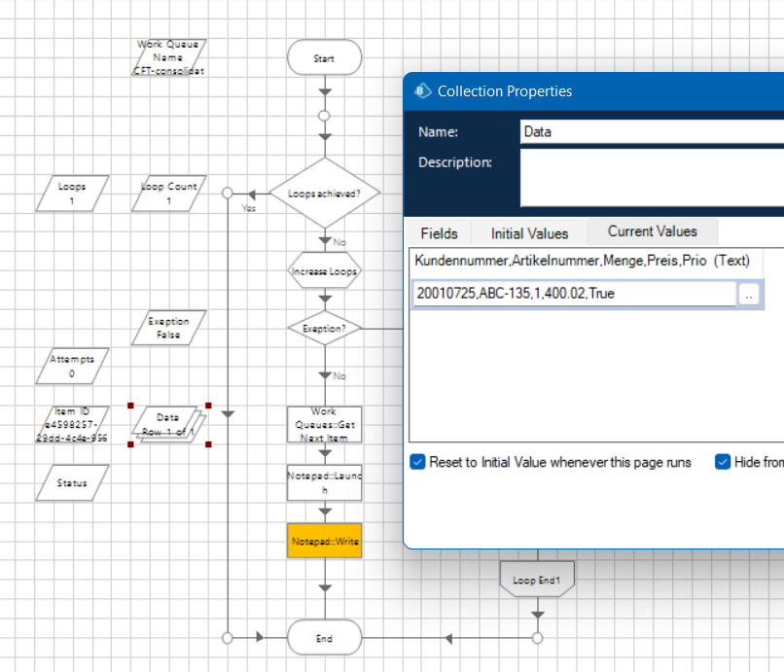Select the Notepad::Launch action stage

(325, 482)
